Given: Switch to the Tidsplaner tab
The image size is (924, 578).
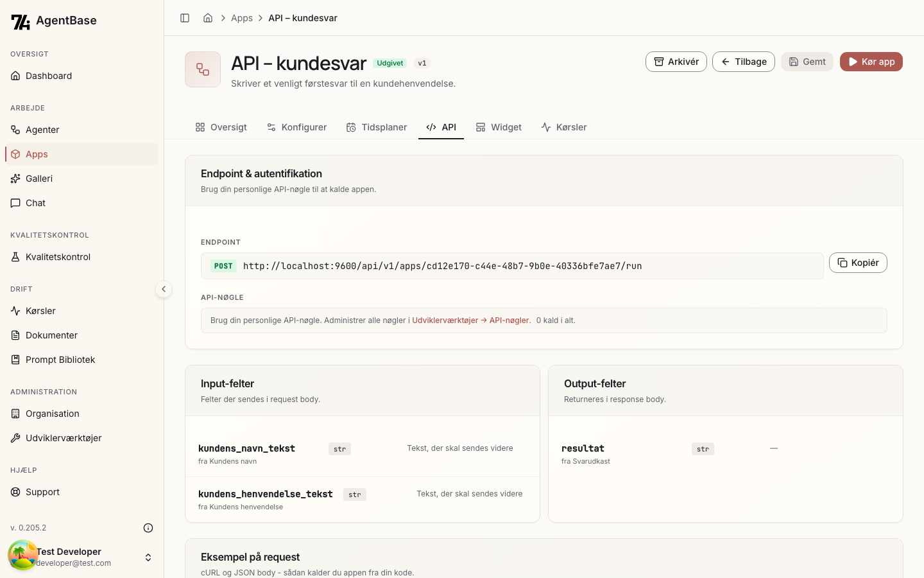Looking at the screenshot, I should click(377, 127).
